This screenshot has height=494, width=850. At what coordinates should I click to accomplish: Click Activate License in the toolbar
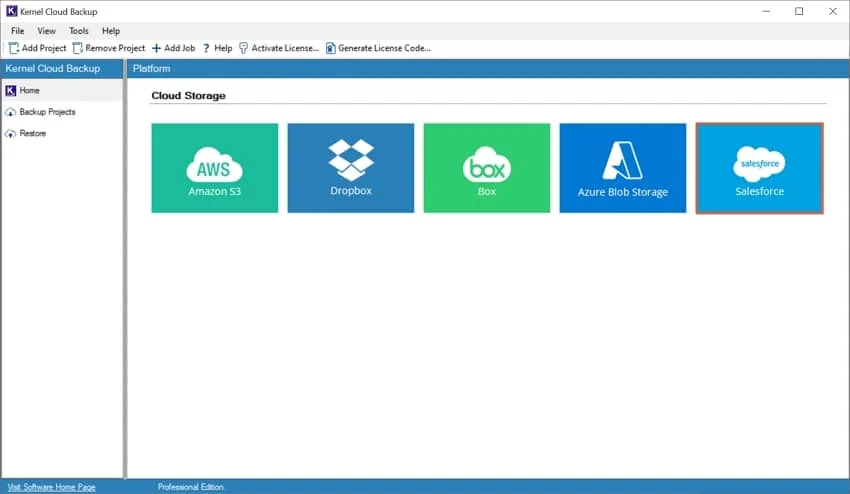tap(279, 48)
